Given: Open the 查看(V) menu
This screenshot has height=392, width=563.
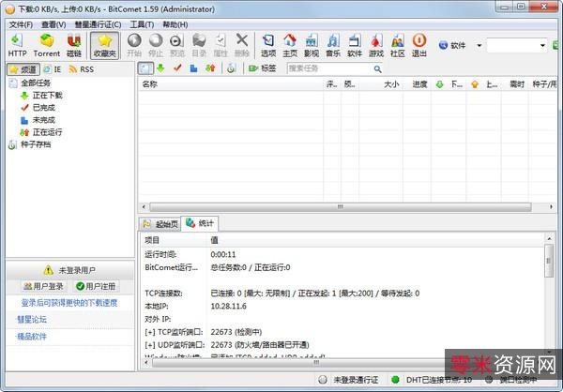Looking at the screenshot, I should (x=53, y=24).
